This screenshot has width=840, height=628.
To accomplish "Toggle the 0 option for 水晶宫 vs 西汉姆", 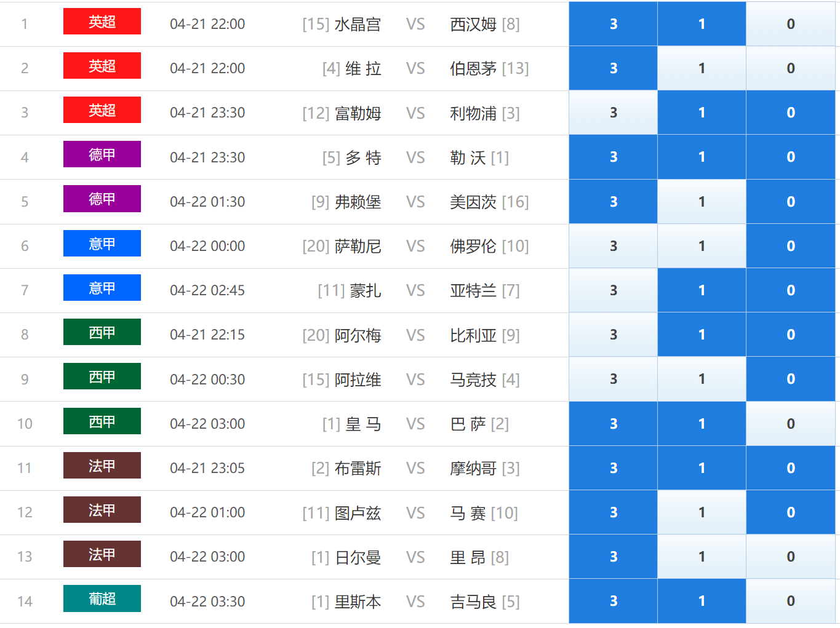I will point(791,24).
